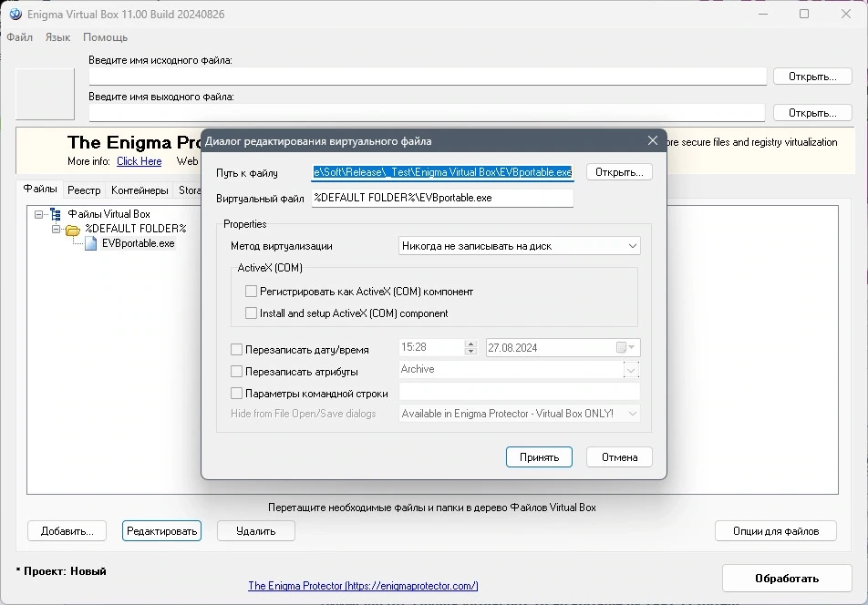Click the 15:28 time field
This screenshot has height=605, width=868.
click(431, 347)
